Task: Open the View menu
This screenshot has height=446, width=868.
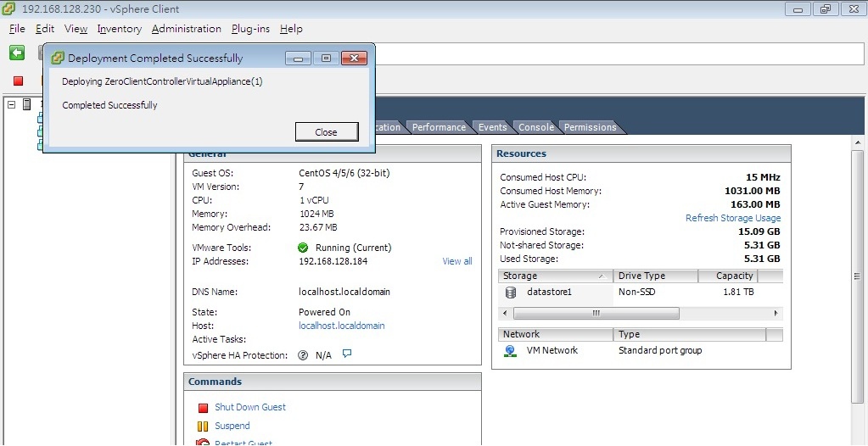Action: pos(76,29)
